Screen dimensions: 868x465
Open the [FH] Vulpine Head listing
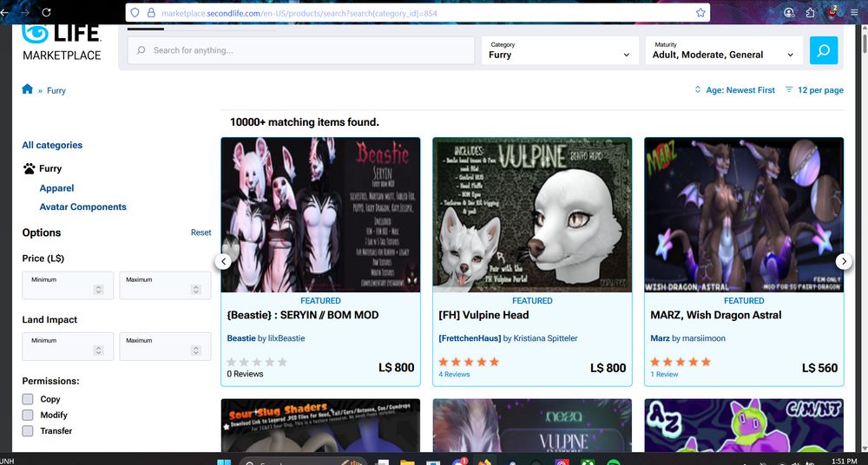pos(483,315)
